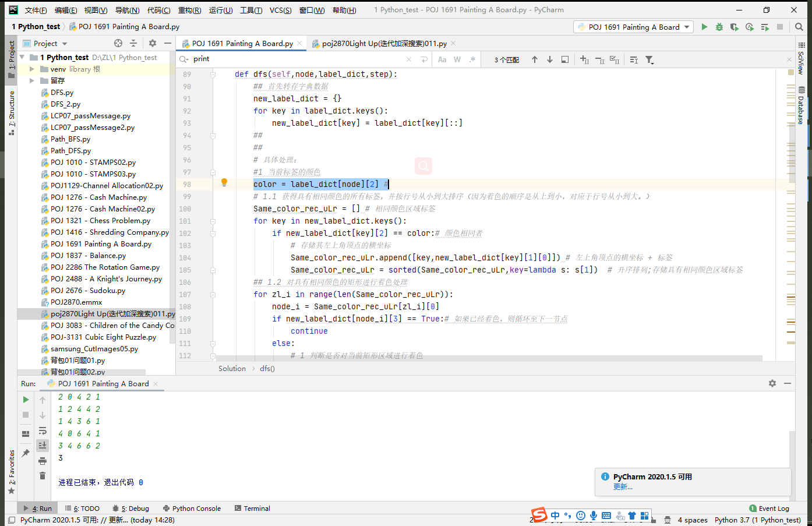Open the 文件(F) menu
The height and width of the screenshot is (526, 812).
click(36, 10)
